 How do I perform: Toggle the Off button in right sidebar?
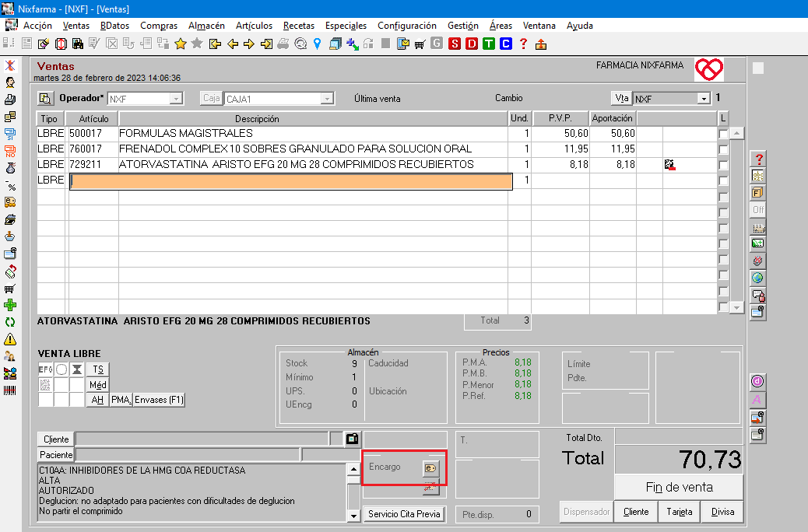757,209
